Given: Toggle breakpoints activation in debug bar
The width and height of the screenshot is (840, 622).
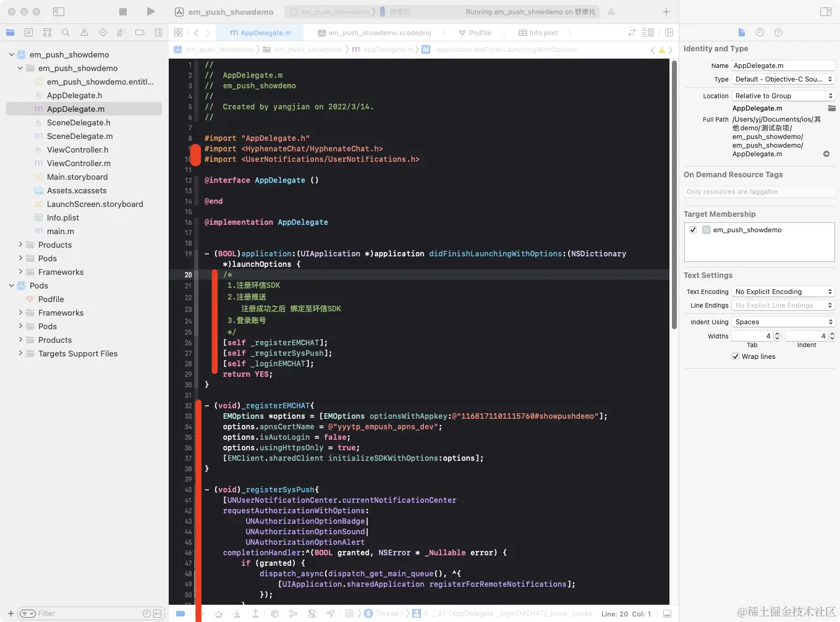Looking at the screenshot, I should tap(180, 613).
